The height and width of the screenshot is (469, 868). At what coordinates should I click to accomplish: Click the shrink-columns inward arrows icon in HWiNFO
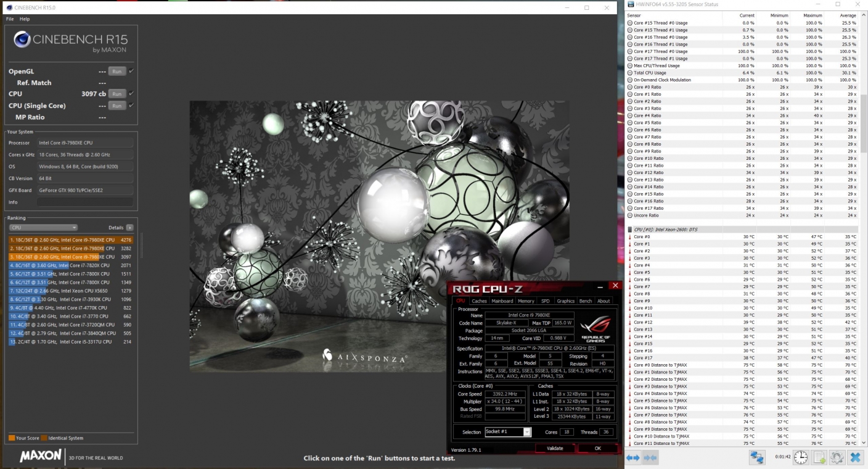(x=650, y=457)
